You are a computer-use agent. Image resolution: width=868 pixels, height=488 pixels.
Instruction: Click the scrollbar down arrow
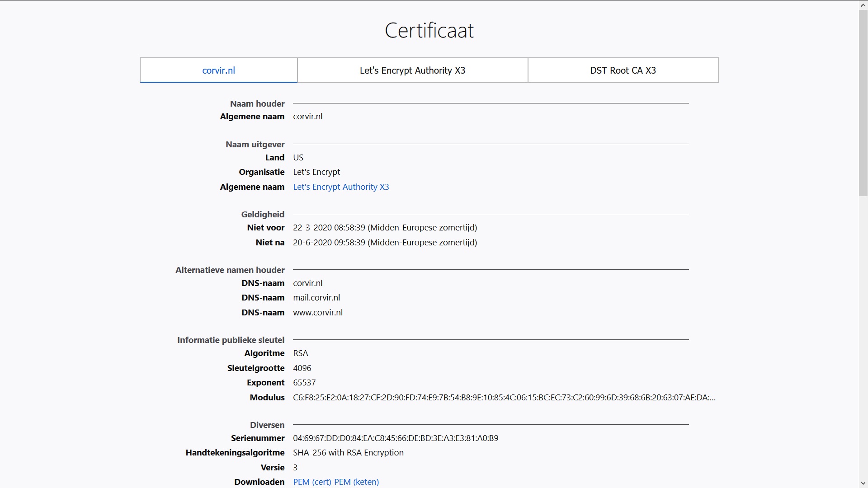click(863, 483)
